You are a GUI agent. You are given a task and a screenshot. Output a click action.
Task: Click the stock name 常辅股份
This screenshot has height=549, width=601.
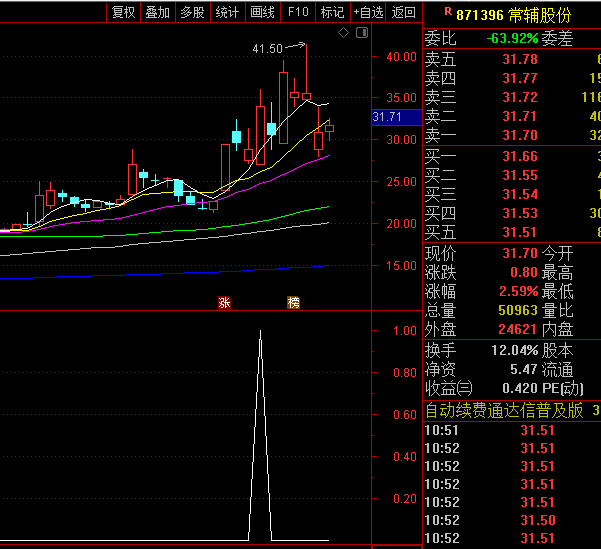pos(540,15)
